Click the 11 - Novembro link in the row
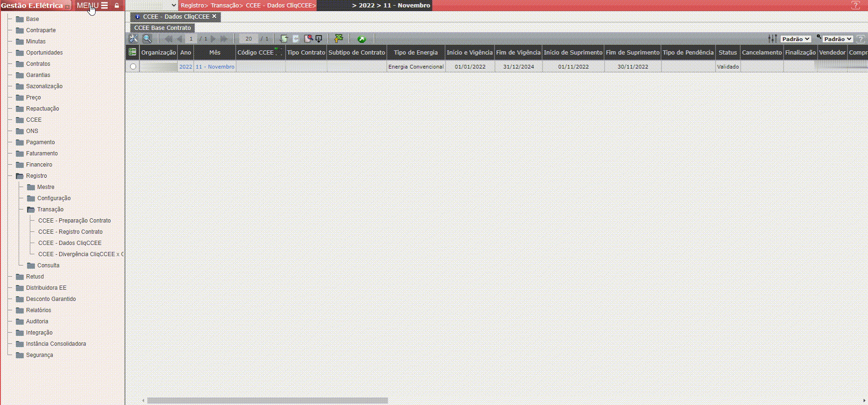 (x=215, y=67)
